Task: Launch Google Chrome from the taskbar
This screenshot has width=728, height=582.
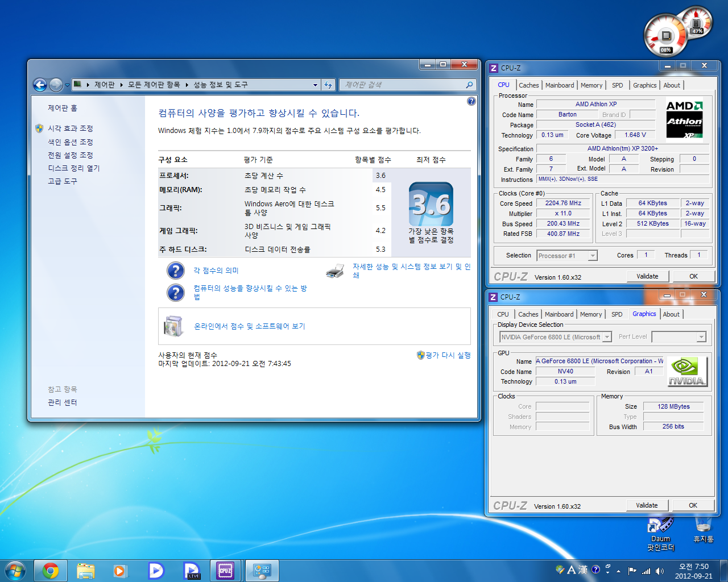Action: (51, 571)
